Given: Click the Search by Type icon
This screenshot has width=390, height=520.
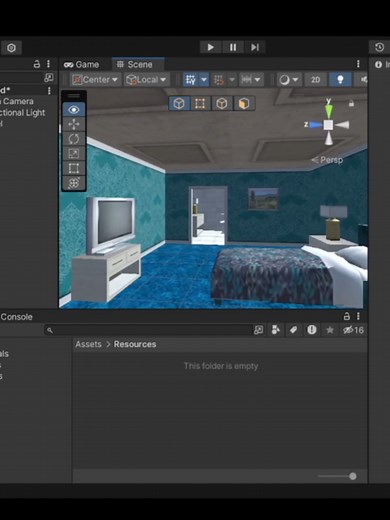Looking at the screenshot, I should (276, 330).
